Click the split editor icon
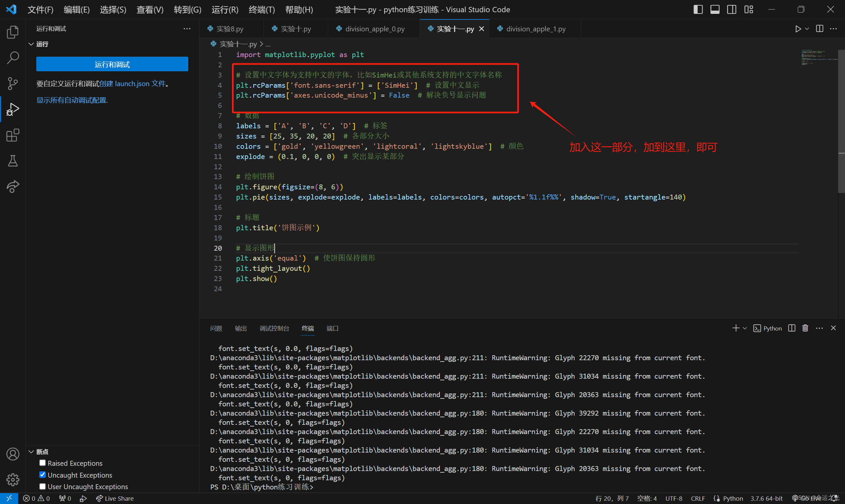 point(820,29)
